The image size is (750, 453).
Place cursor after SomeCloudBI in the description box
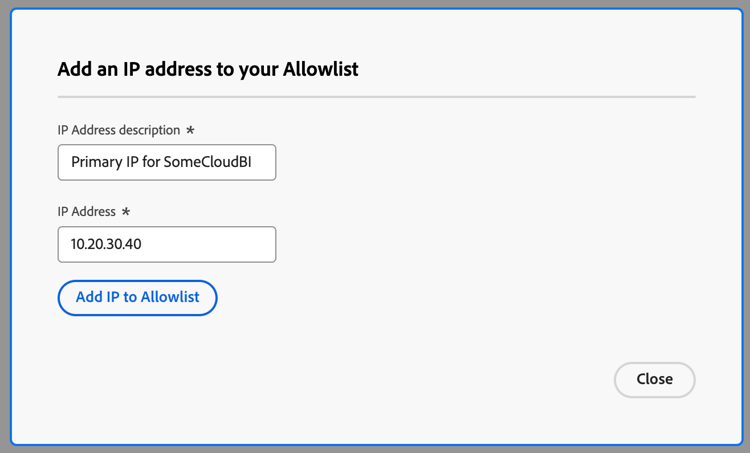253,162
